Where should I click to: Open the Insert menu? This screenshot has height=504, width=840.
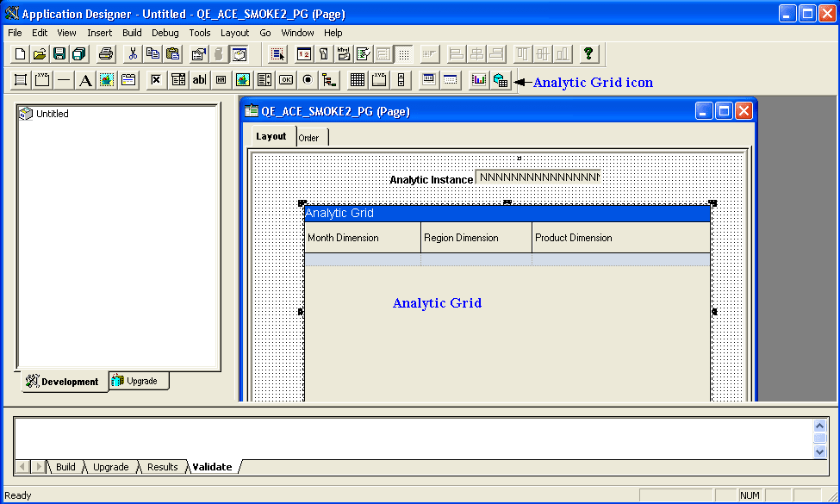pos(99,33)
